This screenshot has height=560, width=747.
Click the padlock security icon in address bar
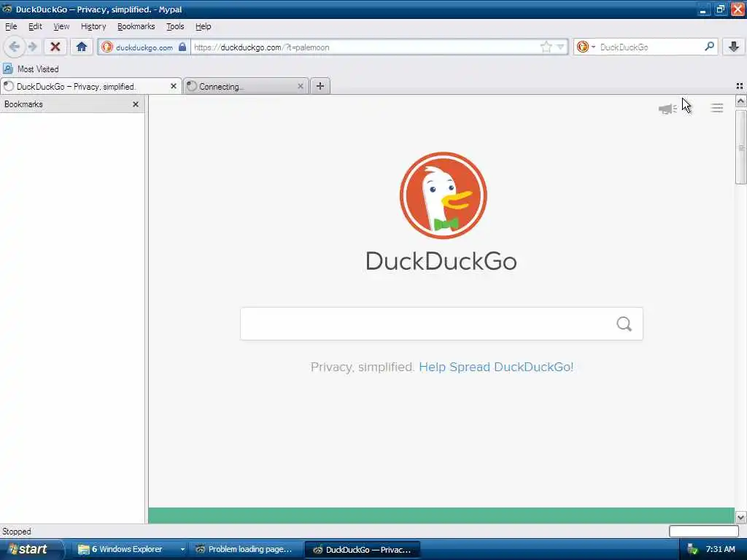182,47
